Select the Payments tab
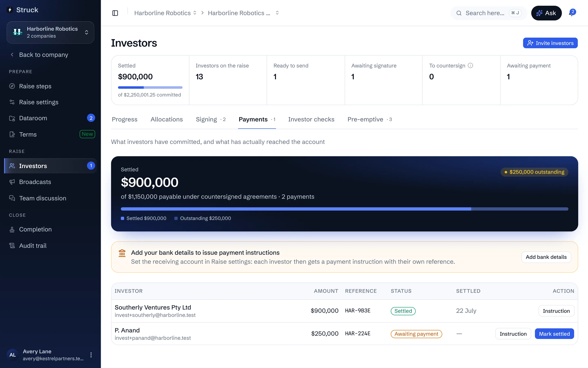Image resolution: width=588 pixels, height=368 pixels. tap(257, 119)
